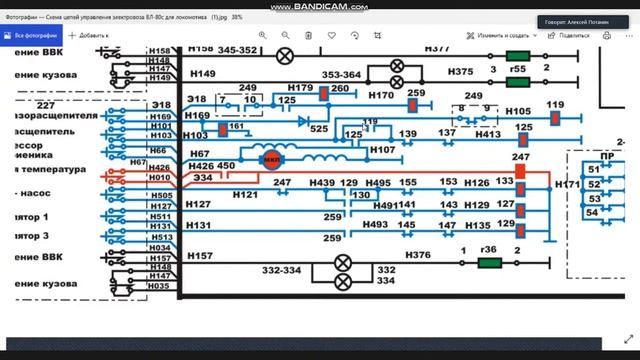
Task: Click the lamp symbol next to 345-352
Action: coord(285,56)
